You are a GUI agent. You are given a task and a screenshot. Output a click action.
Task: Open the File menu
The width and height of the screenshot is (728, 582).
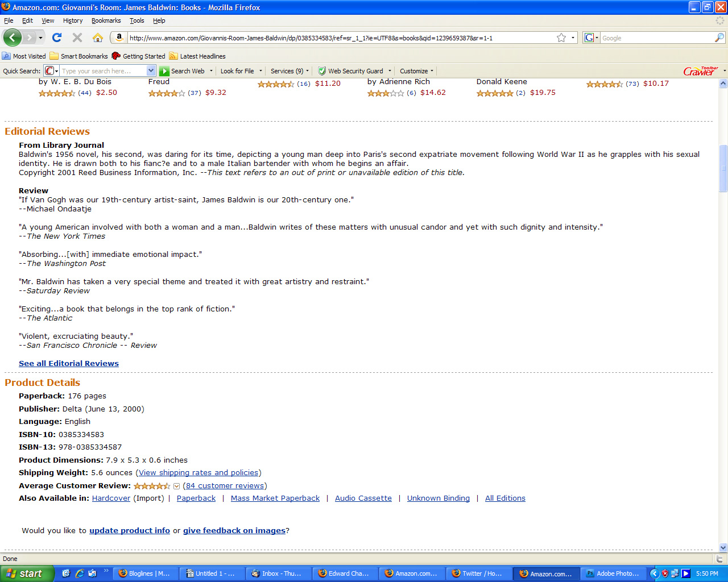9,20
